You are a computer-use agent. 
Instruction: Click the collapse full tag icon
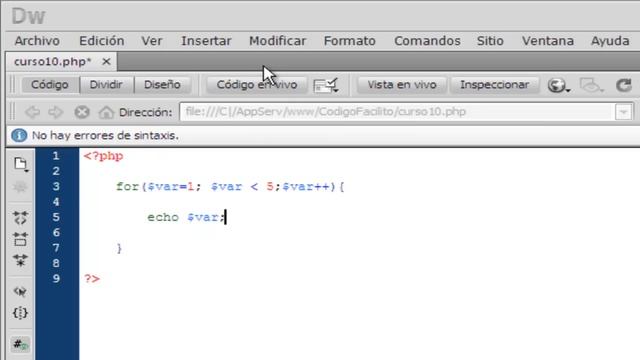point(20,218)
